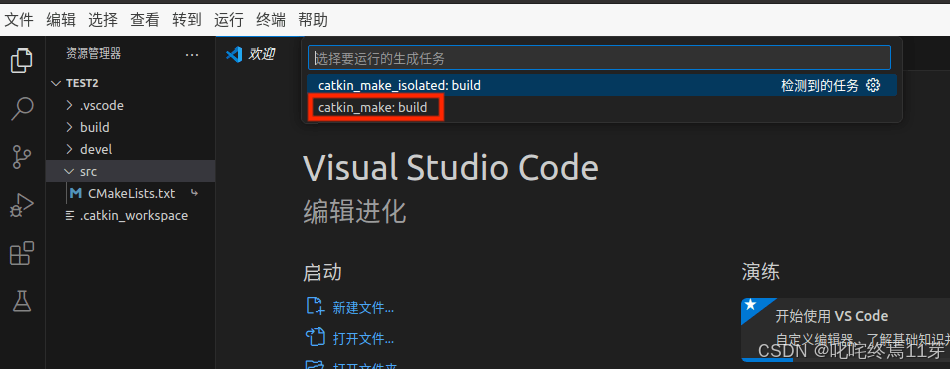Open the Source Control view

click(x=22, y=157)
